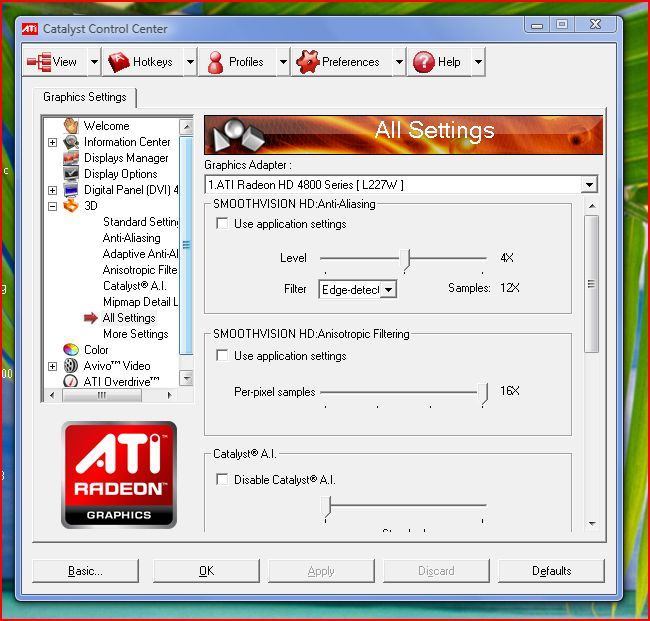Select Anisotropic Filtering tree item
Viewport: 650px width, 621px height.
(x=141, y=270)
